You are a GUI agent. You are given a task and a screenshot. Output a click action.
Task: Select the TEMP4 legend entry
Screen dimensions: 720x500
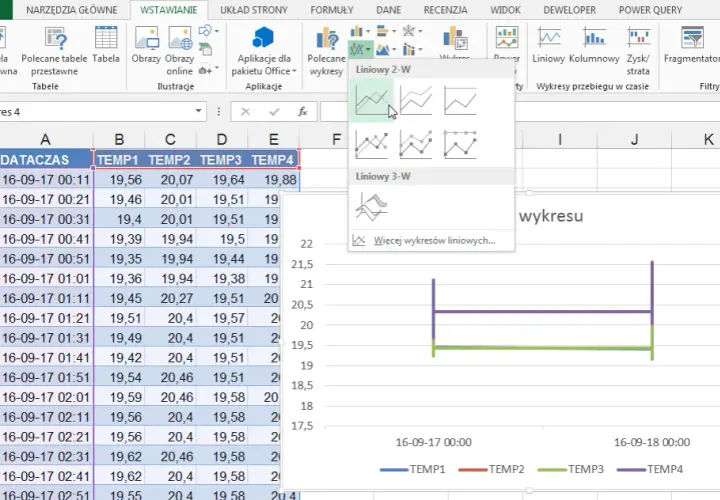tap(650, 469)
